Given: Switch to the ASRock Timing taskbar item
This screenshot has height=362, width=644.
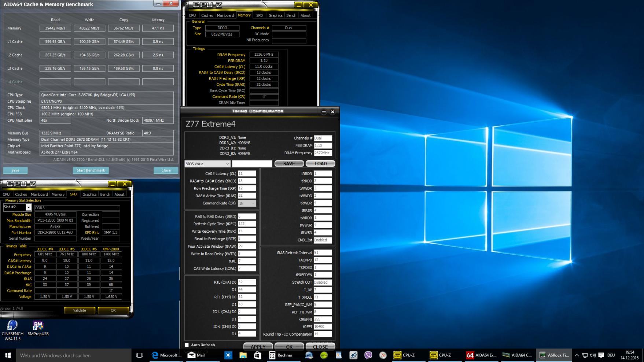Looking at the screenshot, I should point(554,355).
